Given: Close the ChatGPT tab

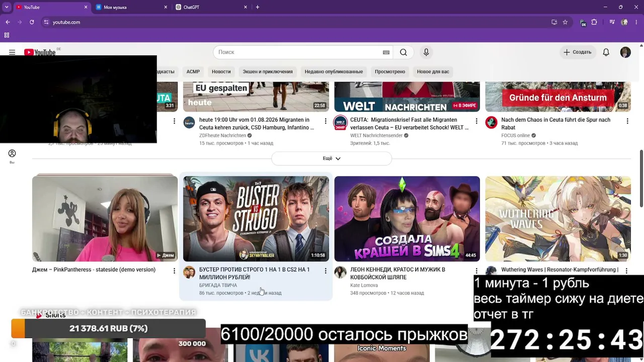Looking at the screenshot, I should pos(246,7).
